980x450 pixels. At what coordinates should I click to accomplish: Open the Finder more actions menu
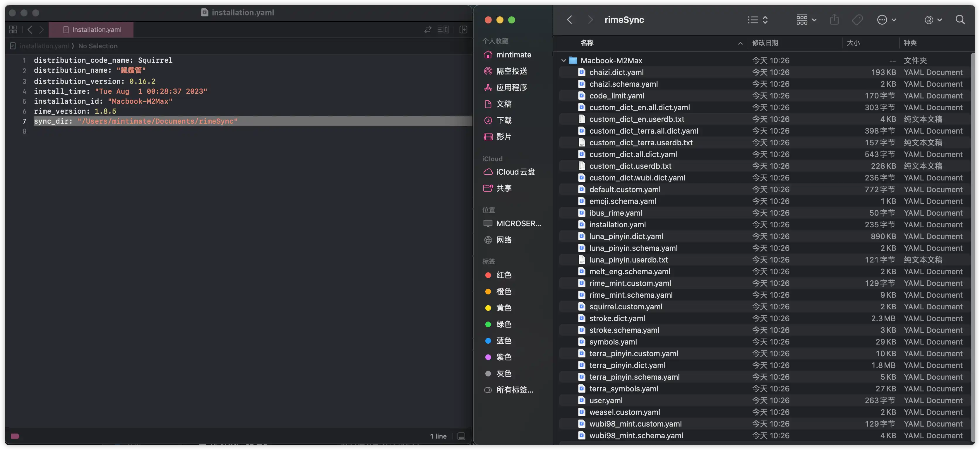(886, 20)
